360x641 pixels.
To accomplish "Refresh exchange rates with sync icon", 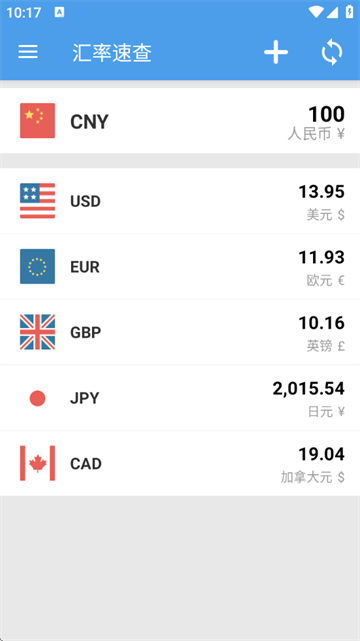I will 331,52.
